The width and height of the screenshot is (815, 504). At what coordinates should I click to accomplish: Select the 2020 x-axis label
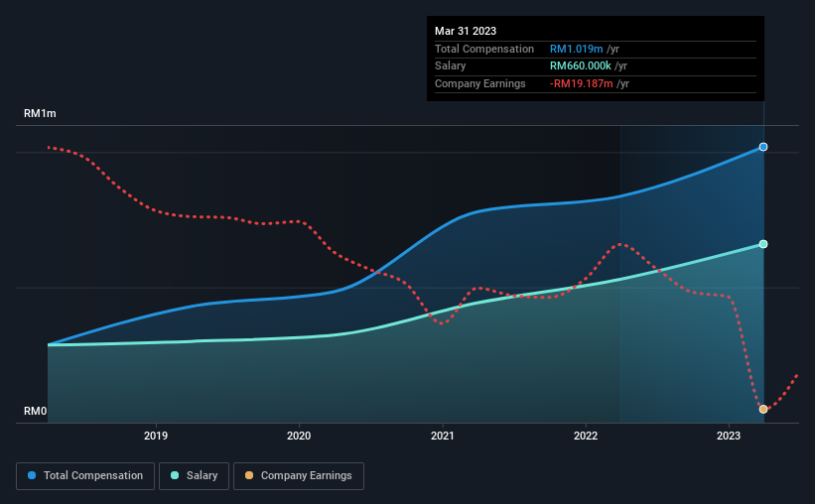[x=299, y=436]
